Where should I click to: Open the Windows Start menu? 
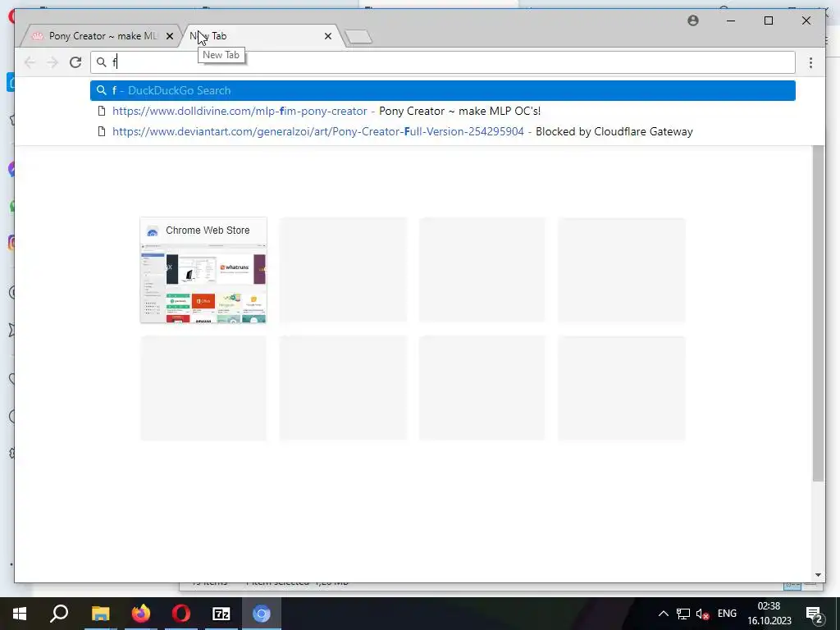click(x=20, y=614)
